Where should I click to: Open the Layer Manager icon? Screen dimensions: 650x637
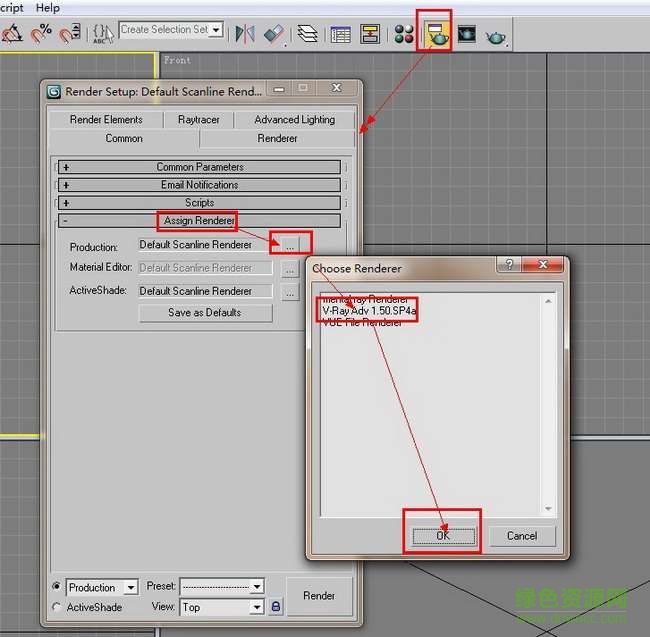[308, 35]
